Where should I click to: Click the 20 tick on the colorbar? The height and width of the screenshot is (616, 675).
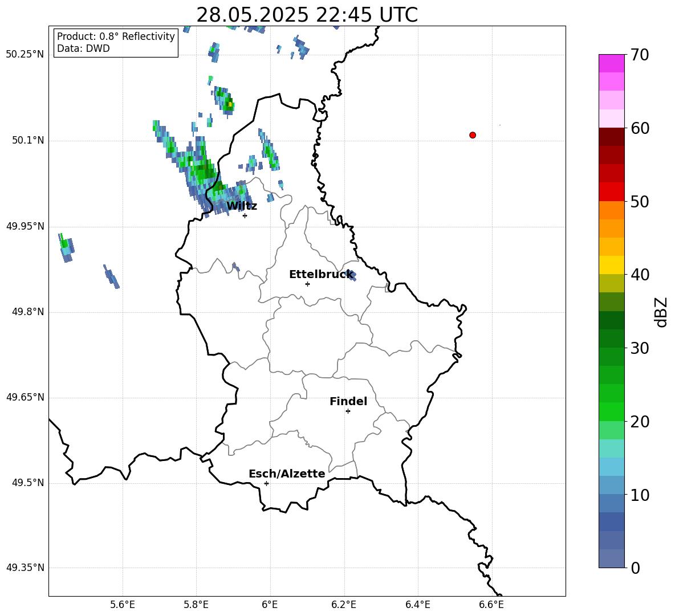(x=640, y=422)
